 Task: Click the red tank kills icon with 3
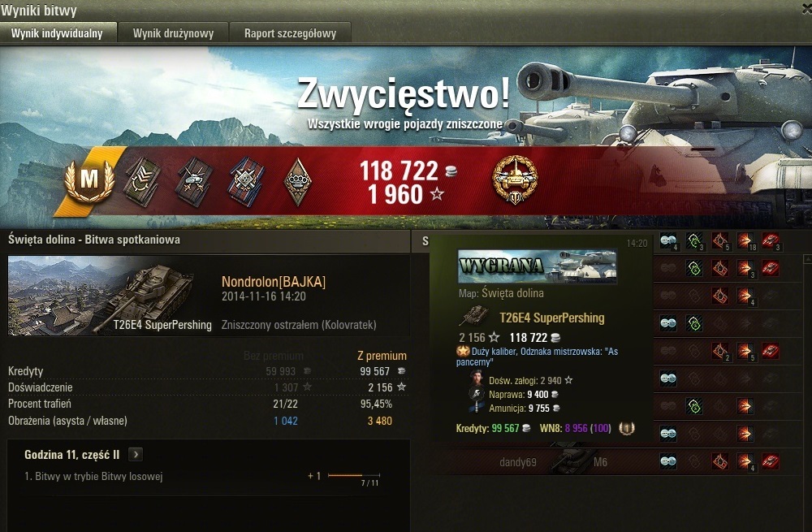770,241
